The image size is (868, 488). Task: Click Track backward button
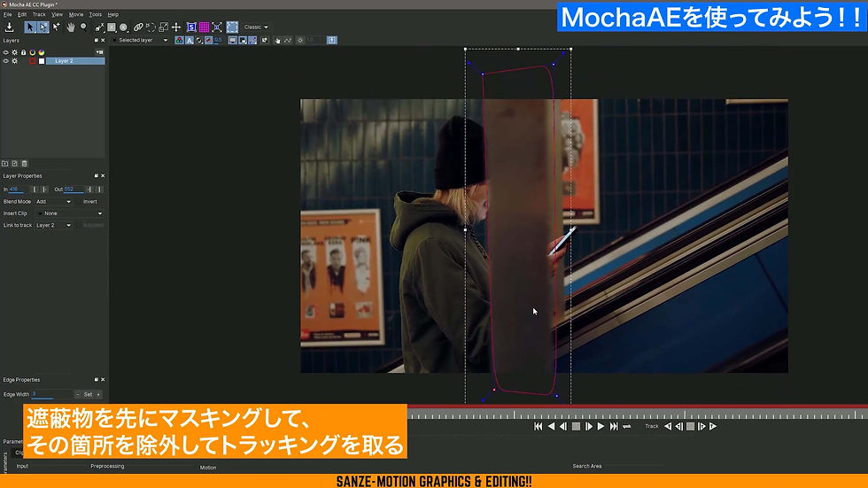668,427
